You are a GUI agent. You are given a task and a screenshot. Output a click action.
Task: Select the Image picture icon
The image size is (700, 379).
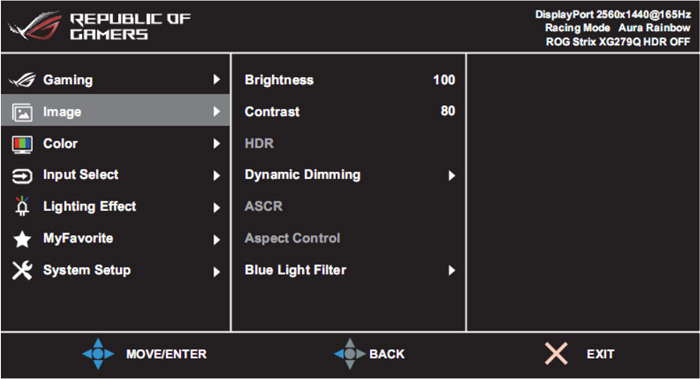[x=22, y=112]
